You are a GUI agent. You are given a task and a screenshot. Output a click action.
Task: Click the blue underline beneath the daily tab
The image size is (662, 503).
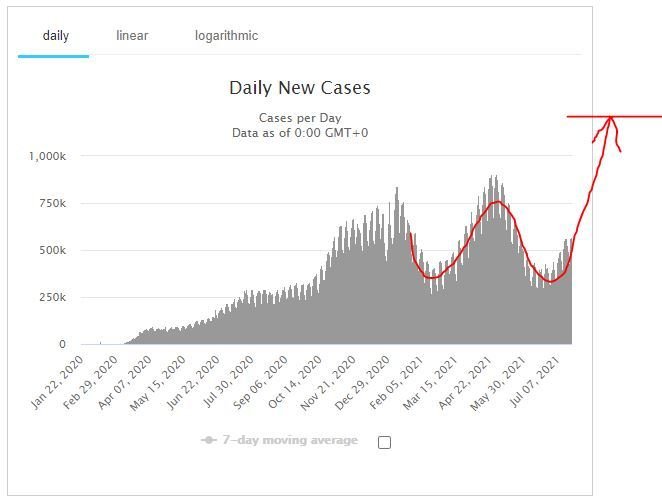(54, 56)
